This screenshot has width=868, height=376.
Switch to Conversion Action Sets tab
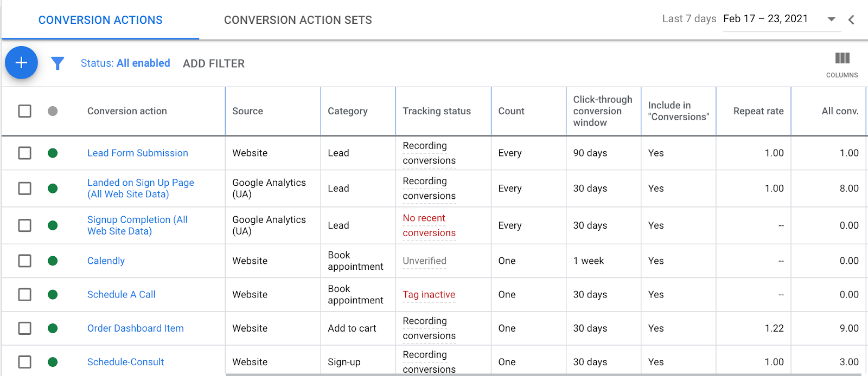coord(298,20)
